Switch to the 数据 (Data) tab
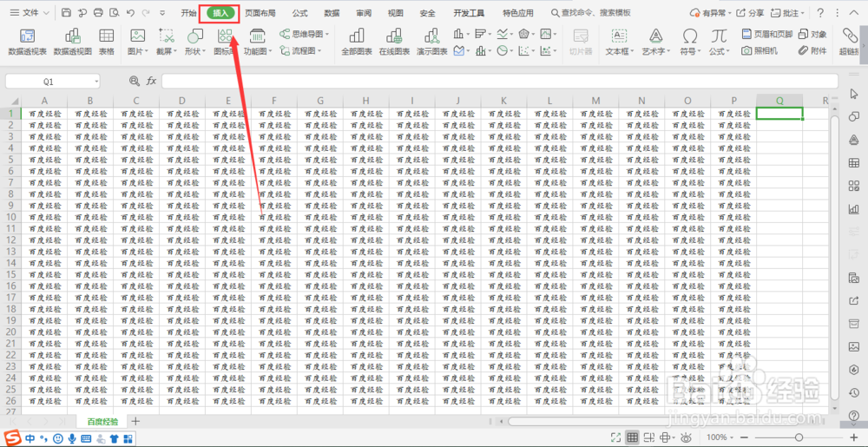 click(332, 13)
